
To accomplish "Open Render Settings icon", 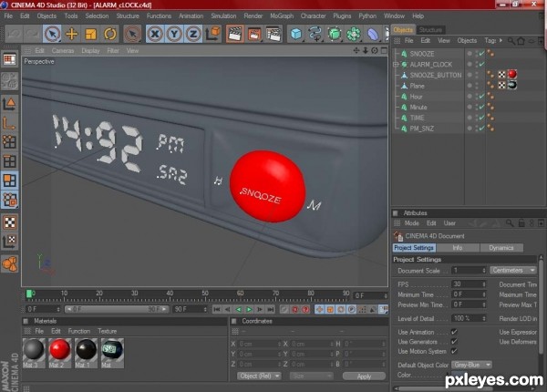I will [x=273, y=34].
